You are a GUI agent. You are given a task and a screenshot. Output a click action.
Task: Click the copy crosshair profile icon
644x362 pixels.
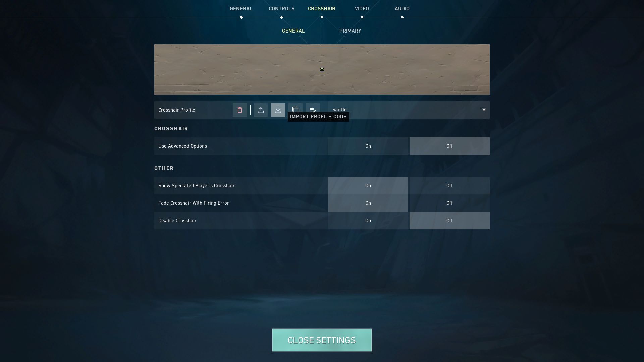coord(295,110)
